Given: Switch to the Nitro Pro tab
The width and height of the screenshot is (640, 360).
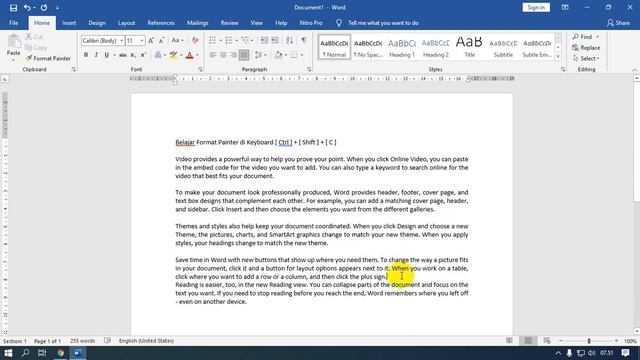Looking at the screenshot, I should pyautogui.click(x=311, y=23).
